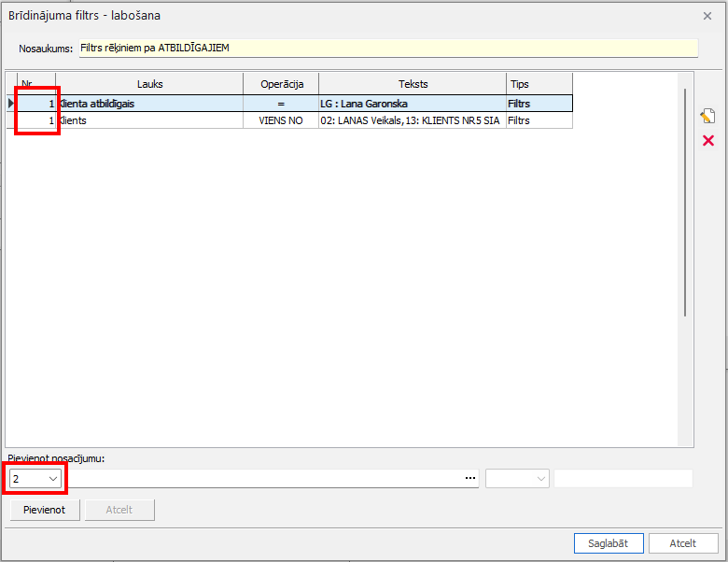
Task: Click the = operation cell
Action: 281,104
